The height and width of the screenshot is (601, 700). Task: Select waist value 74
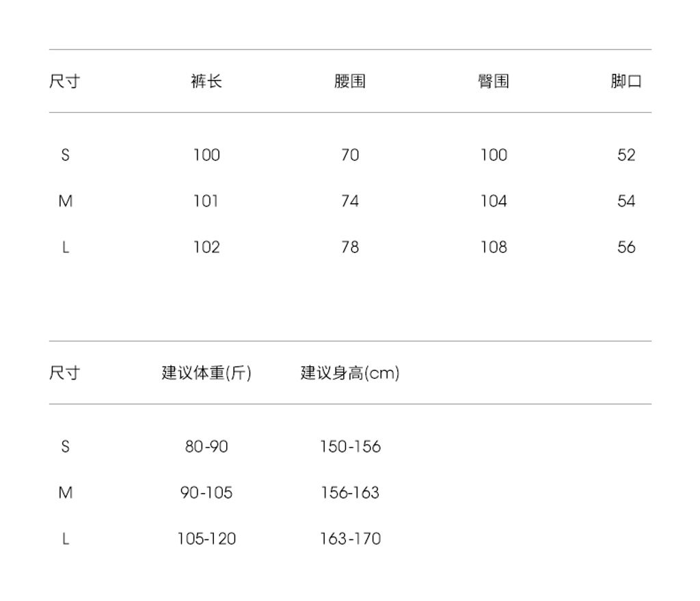[x=350, y=201]
